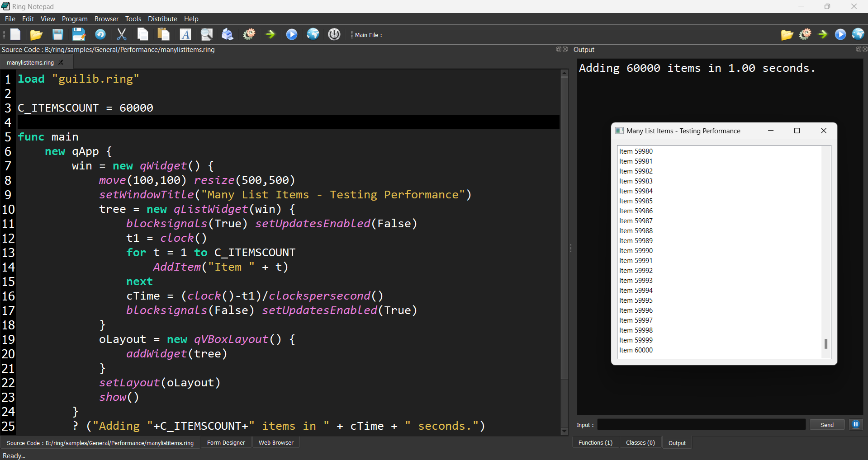Open the Distribute menu
Screen dimensions: 868x460
tap(162, 19)
